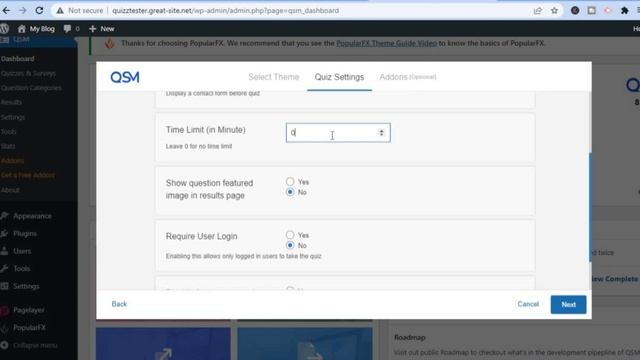Open PopularFX admin menu
Viewport: 640px width, 360px height.
point(29,328)
